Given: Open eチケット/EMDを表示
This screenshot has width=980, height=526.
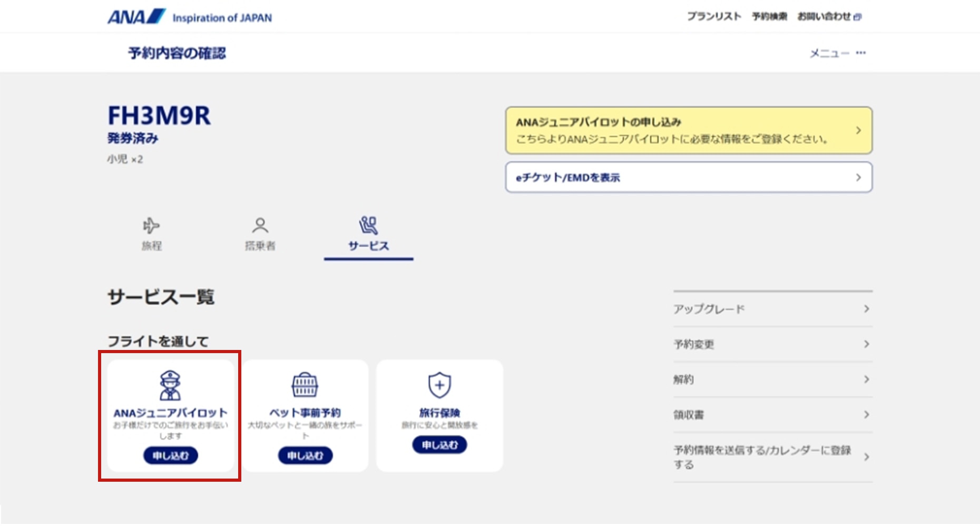Looking at the screenshot, I should click(689, 178).
